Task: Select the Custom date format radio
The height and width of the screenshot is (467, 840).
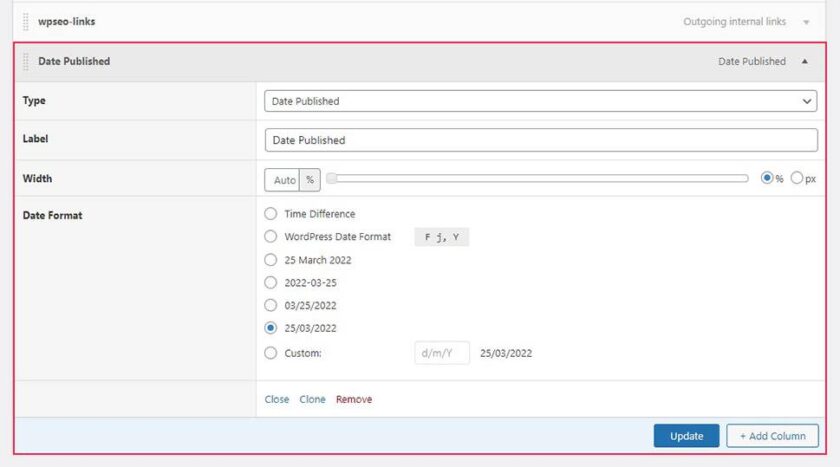Action: point(271,353)
